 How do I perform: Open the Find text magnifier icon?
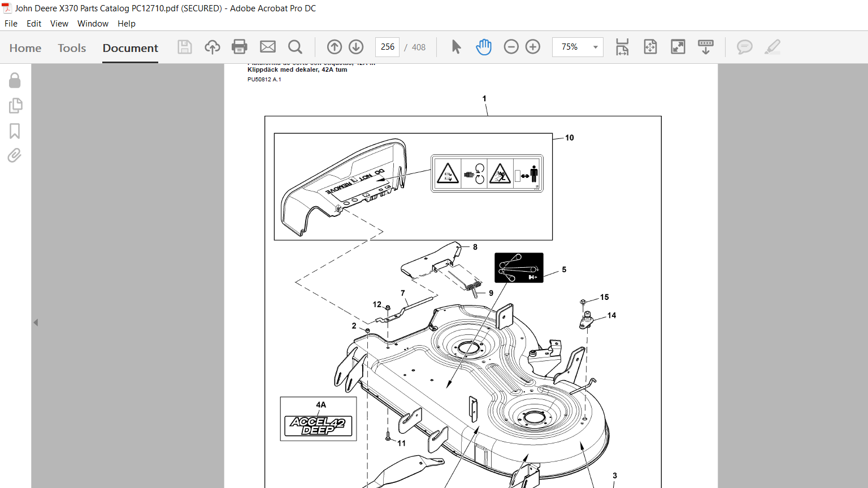(x=295, y=47)
